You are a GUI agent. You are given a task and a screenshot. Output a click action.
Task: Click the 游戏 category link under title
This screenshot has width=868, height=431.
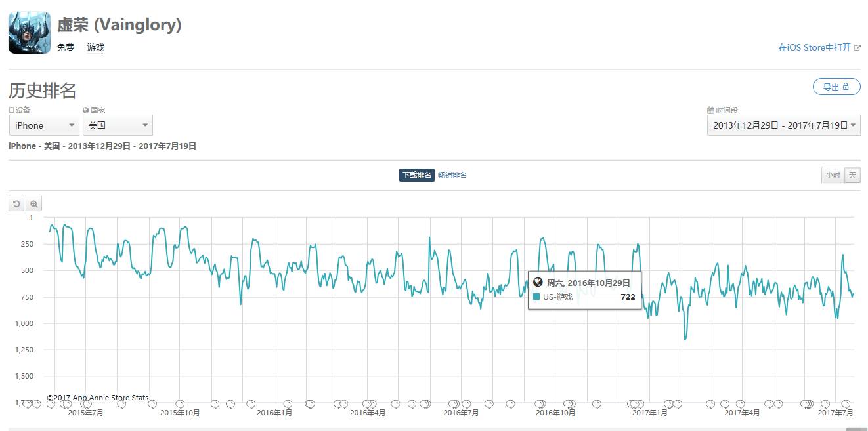(x=96, y=47)
